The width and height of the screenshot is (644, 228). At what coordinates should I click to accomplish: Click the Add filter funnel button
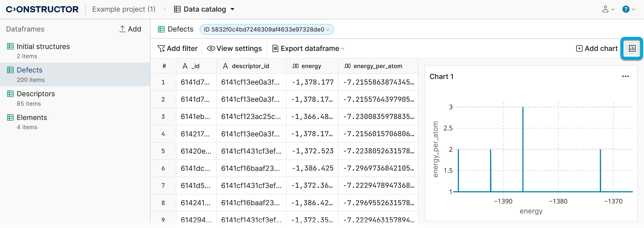coord(177,48)
